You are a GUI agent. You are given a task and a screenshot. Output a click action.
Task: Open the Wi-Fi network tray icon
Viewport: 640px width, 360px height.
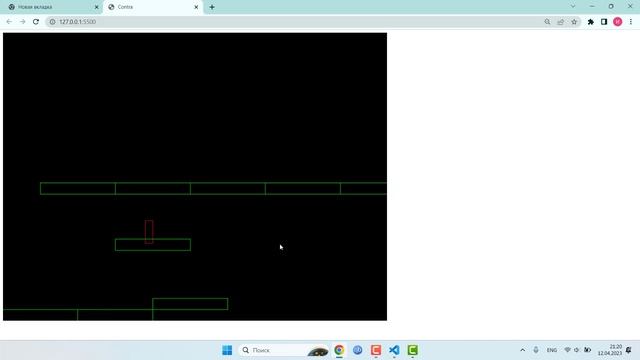pos(567,350)
